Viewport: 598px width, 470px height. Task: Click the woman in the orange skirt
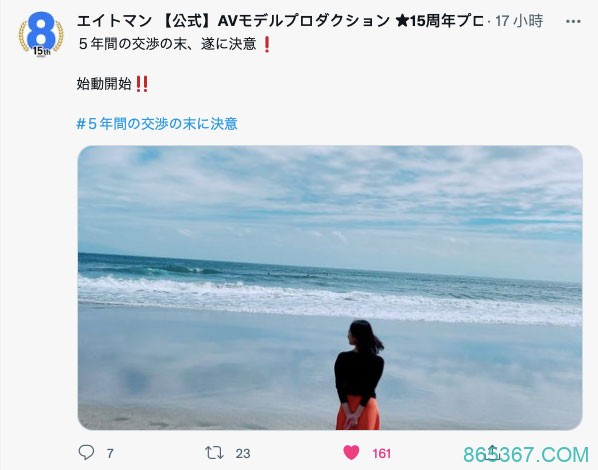[x=358, y=376]
